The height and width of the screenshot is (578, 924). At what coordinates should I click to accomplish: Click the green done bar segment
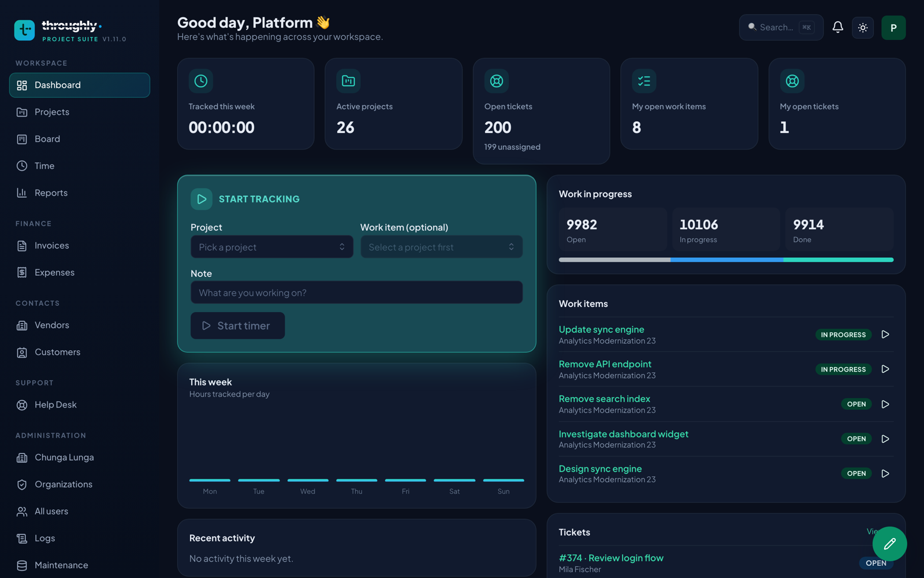[x=839, y=260]
